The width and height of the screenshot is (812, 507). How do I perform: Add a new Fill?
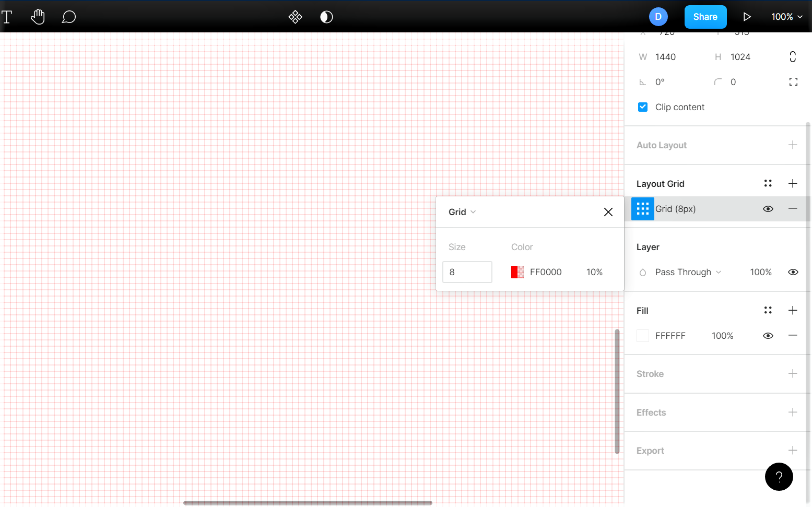point(793,310)
